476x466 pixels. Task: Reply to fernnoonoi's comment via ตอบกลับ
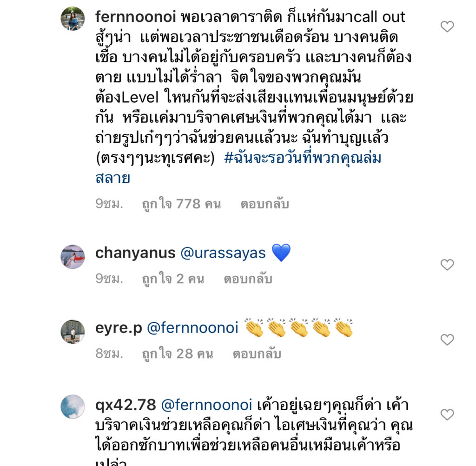tap(264, 204)
